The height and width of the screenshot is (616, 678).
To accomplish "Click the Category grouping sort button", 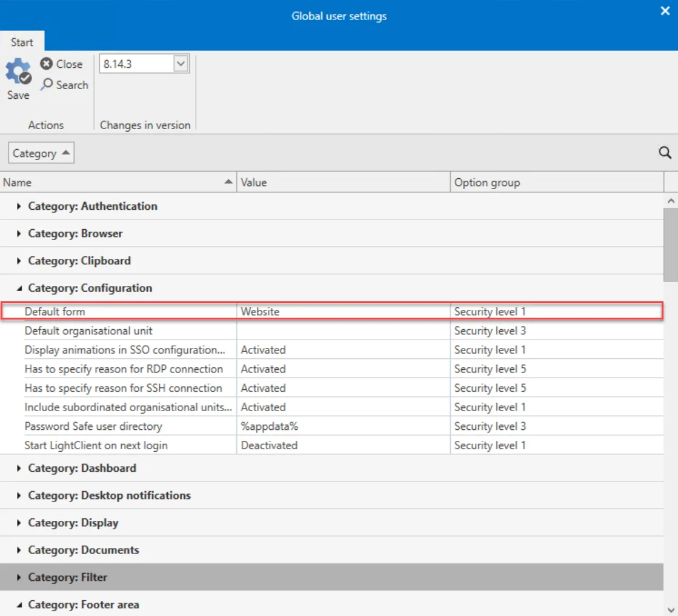I will pyautogui.click(x=41, y=153).
